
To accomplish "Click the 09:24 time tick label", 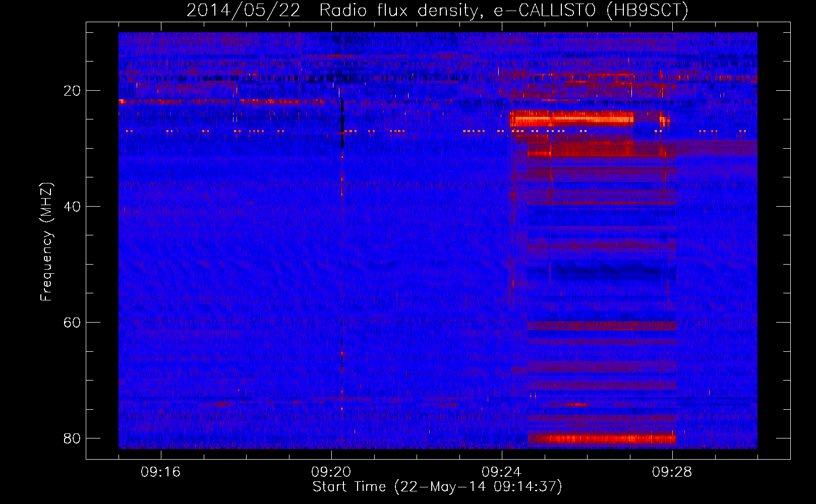I will click(501, 472).
